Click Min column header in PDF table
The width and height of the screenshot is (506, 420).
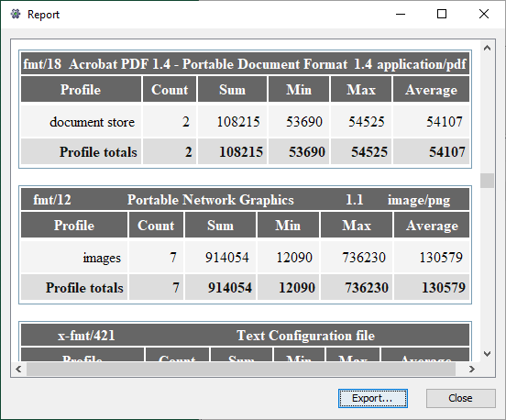point(299,90)
